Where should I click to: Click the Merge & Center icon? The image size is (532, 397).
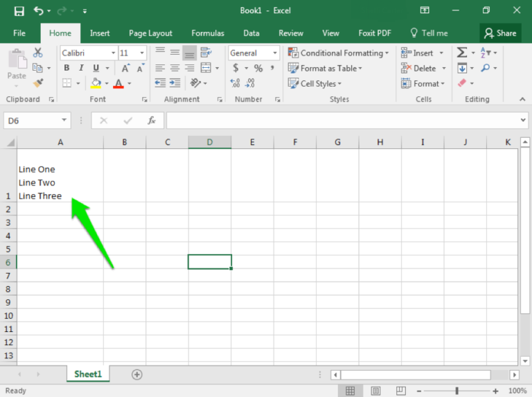[x=206, y=68]
